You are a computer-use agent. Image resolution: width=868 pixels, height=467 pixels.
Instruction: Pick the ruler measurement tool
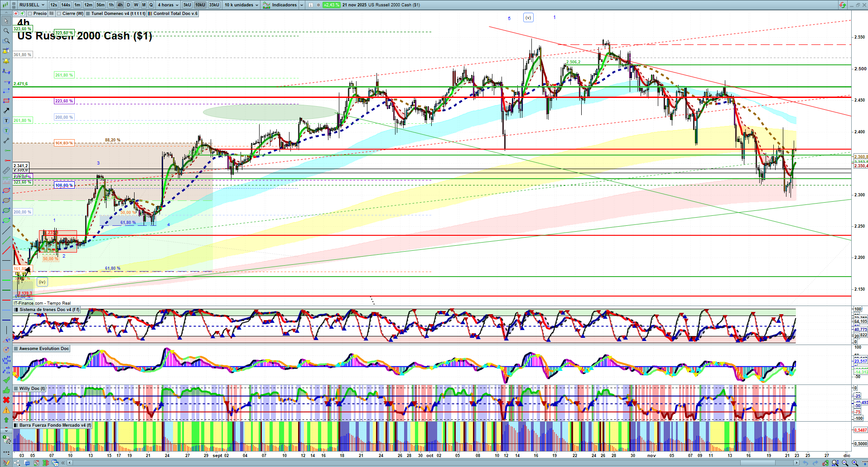point(6,170)
